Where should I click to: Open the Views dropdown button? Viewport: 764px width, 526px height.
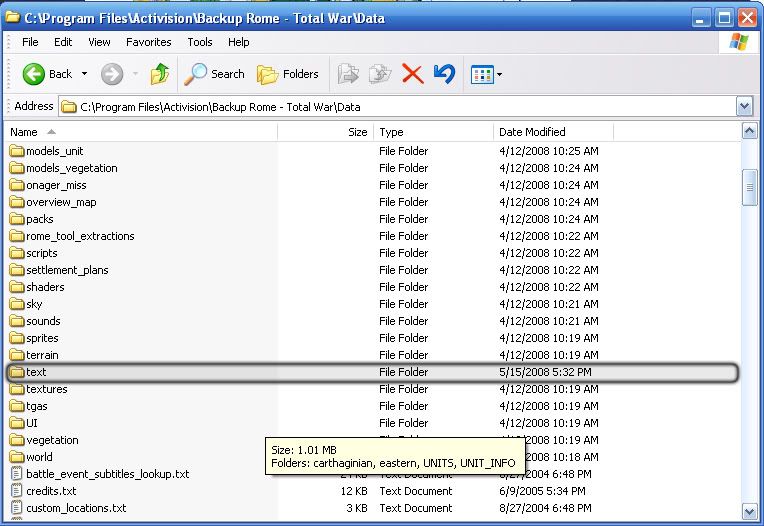point(486,75)
